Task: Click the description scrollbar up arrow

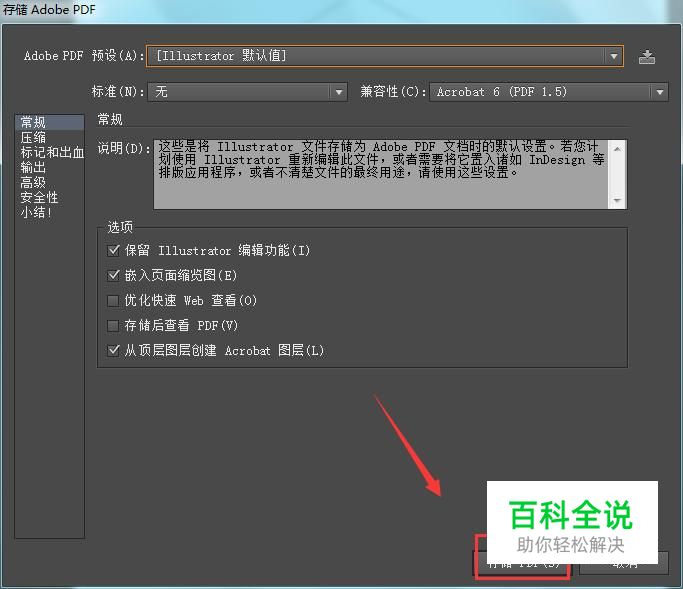Action: pos(617,149)
